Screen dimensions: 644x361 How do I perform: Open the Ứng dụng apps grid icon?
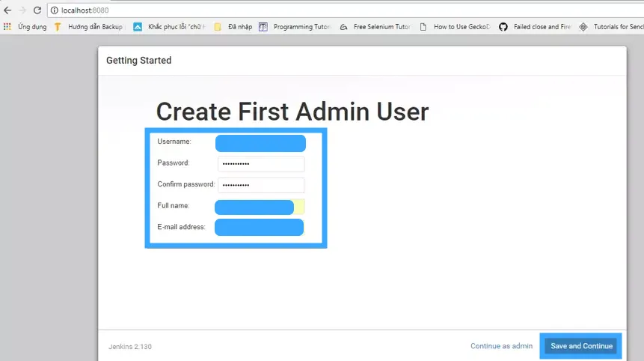point(7,27)
